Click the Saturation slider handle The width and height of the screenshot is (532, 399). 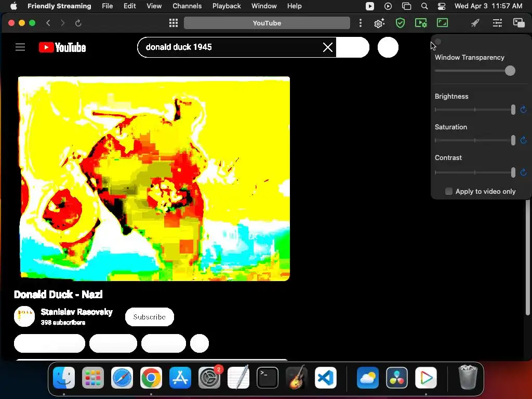click(513, 140)
